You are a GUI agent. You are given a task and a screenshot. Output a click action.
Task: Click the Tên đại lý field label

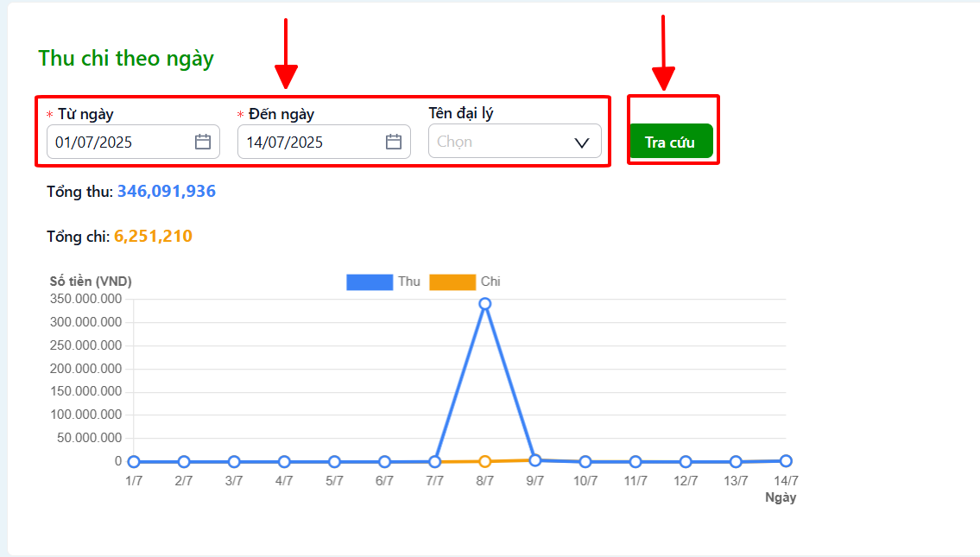coord(460,113)
